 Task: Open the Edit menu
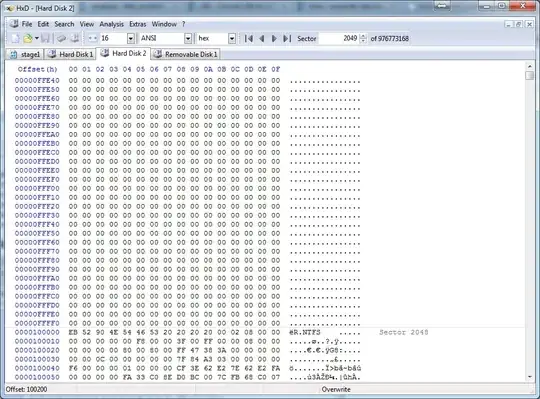point(43,24)
